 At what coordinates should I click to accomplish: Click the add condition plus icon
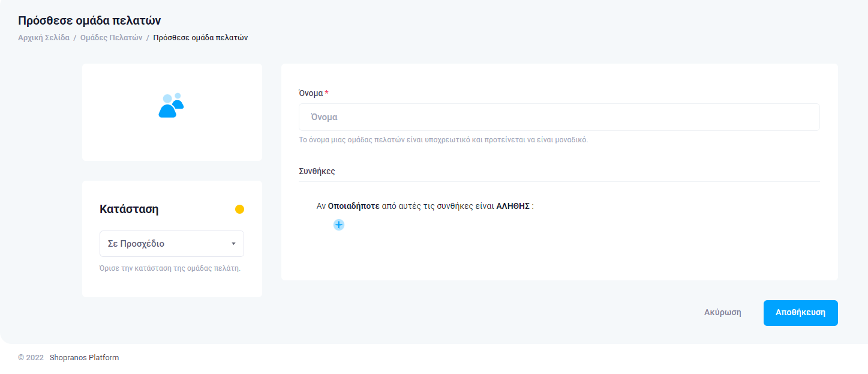pos(339,225)
